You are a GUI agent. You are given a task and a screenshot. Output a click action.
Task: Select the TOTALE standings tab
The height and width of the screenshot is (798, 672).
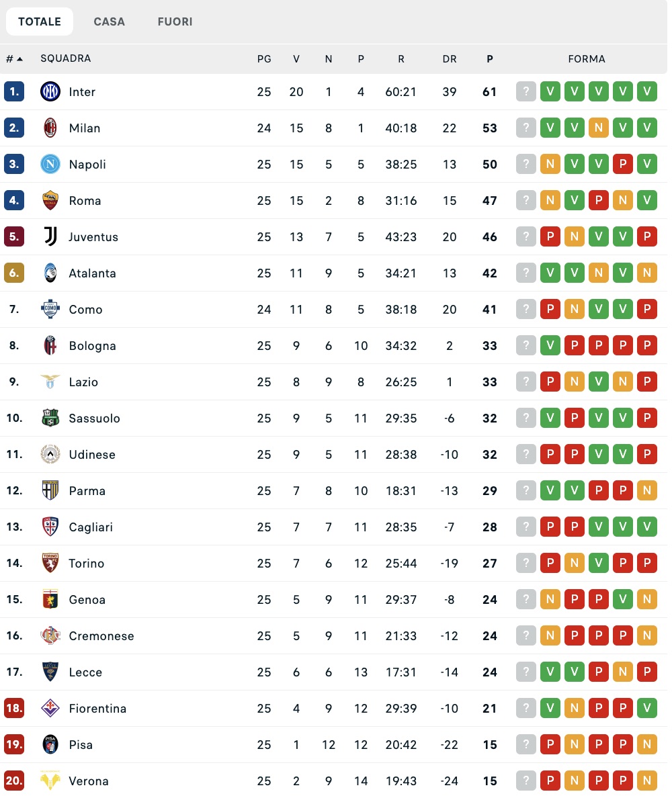(x=40, y=21)
